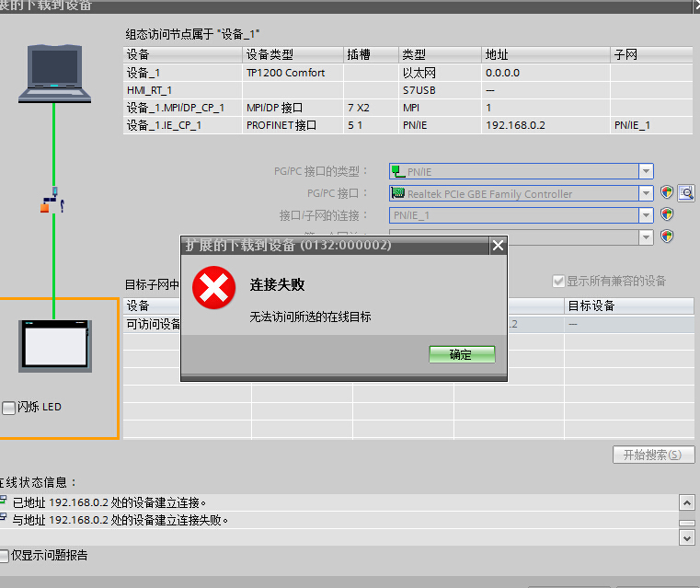Click the PROFINET接口 device type cell
700x588 pixels.
coord(293,125)
